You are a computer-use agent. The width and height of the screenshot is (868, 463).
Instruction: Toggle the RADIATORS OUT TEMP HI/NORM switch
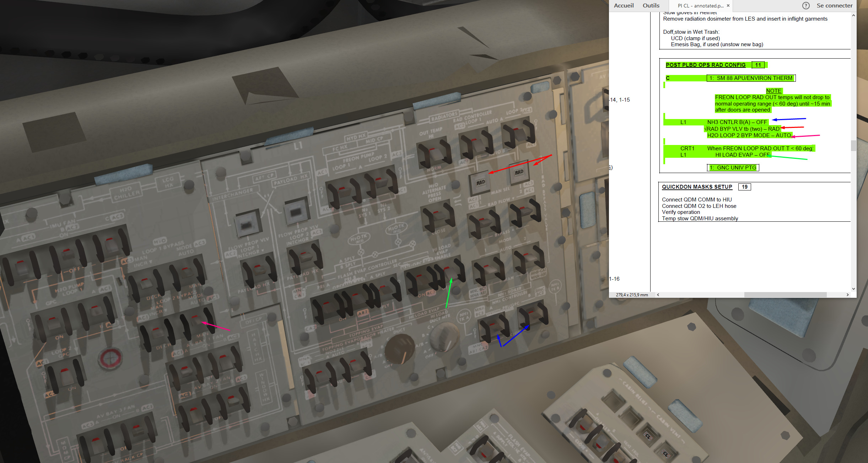click(x=433, y=154)
